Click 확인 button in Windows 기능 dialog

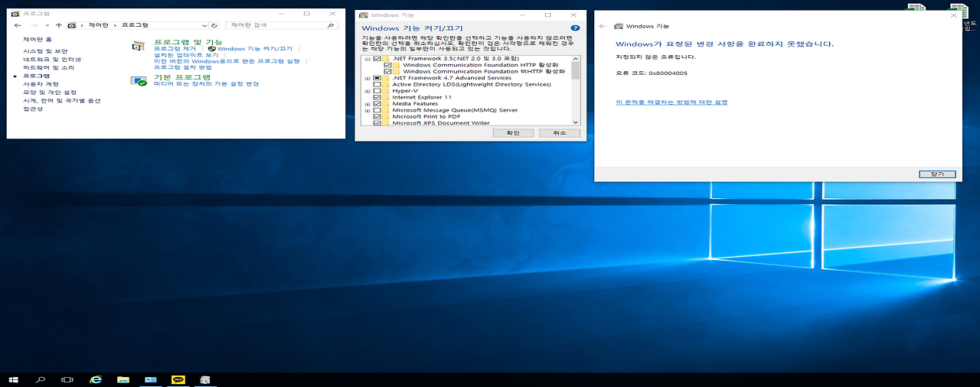512,133
